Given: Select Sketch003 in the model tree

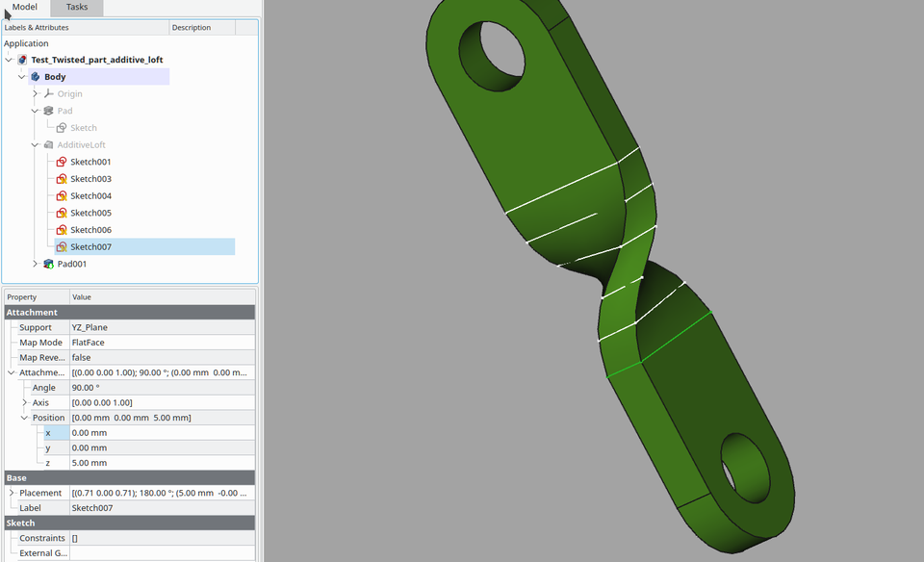Looking at the screenshot, I should 91,178.
